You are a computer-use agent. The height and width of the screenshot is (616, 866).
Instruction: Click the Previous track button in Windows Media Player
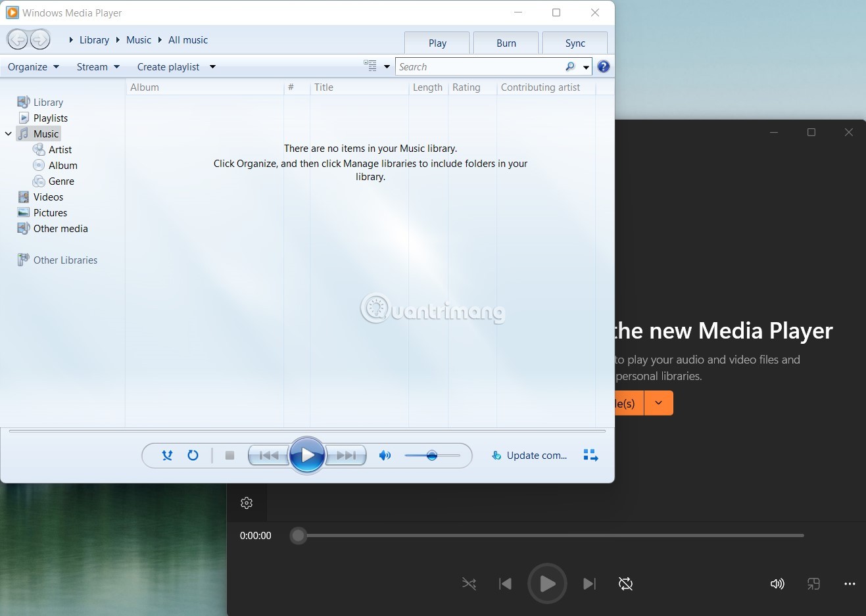click(268, 455)
